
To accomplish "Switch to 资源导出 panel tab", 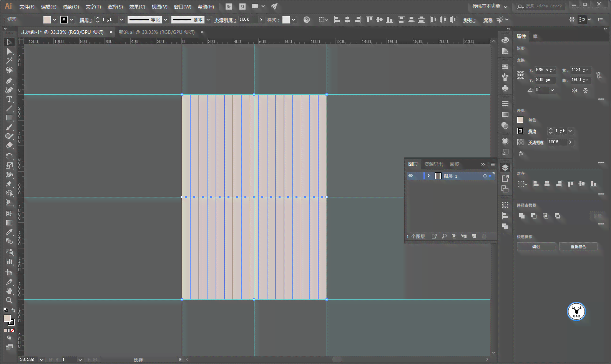I will tap(433, 164).
